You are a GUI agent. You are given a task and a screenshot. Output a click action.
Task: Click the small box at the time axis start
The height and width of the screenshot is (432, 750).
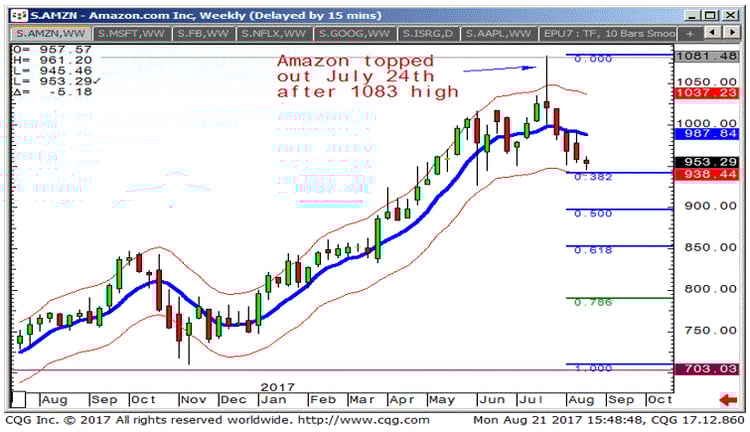point(18,399)
